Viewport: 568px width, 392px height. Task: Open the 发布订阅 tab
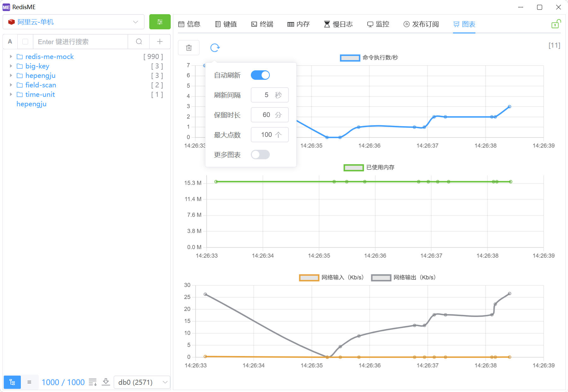tap(421, 24)
